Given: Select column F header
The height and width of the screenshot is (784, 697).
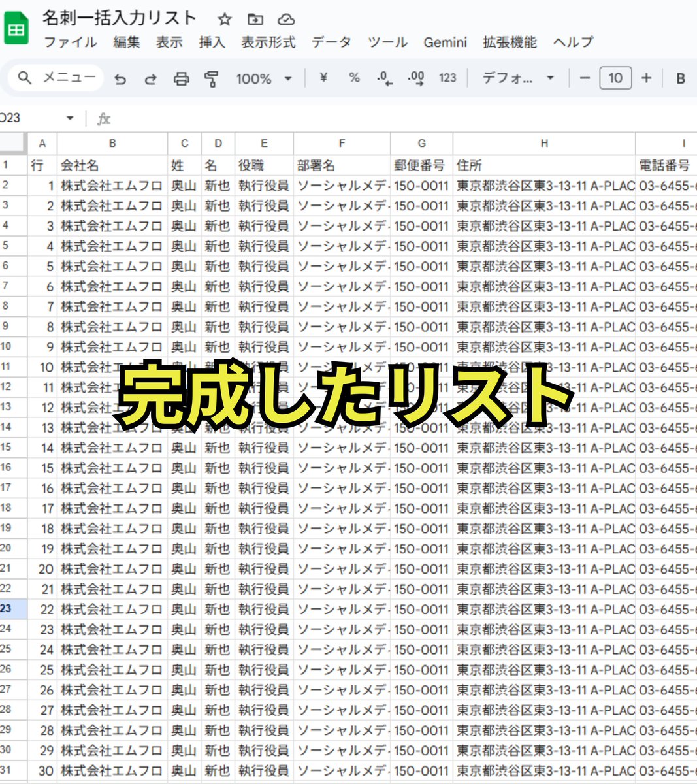Looking at the screenshot, I should pos(342,143).
